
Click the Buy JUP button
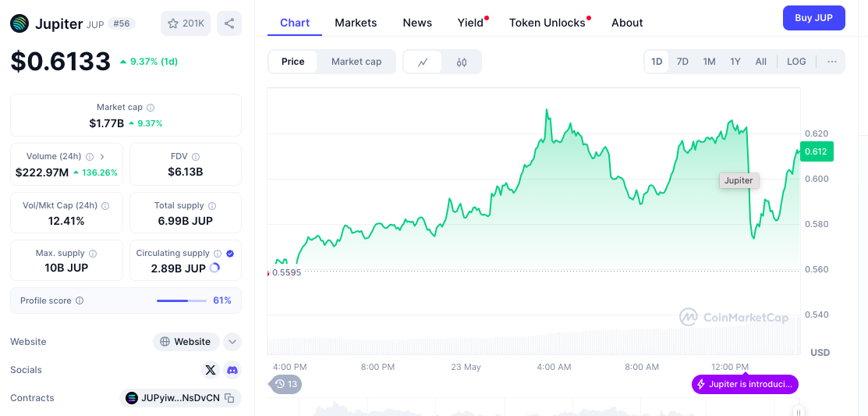(813, 18)
